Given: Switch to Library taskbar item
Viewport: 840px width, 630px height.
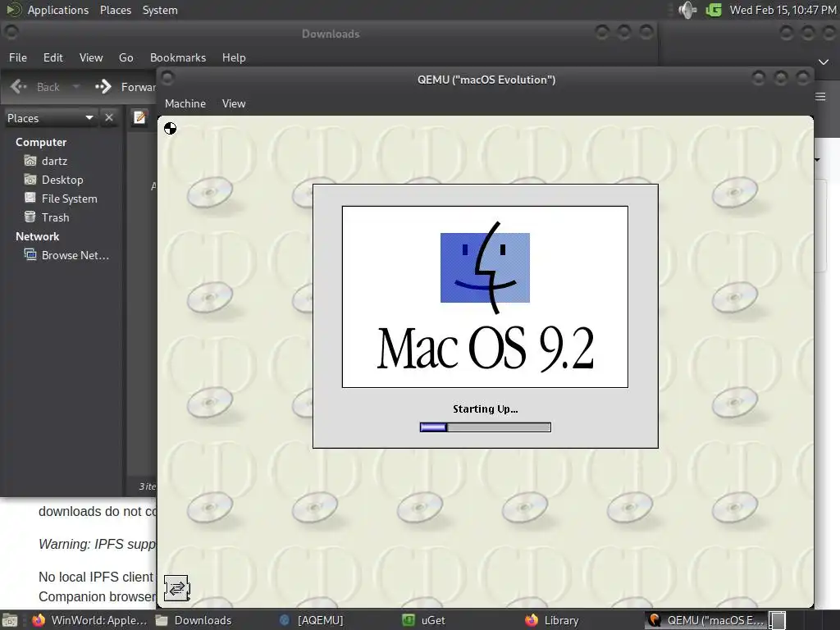Looking at the screenshot, I should pos(552,620).
